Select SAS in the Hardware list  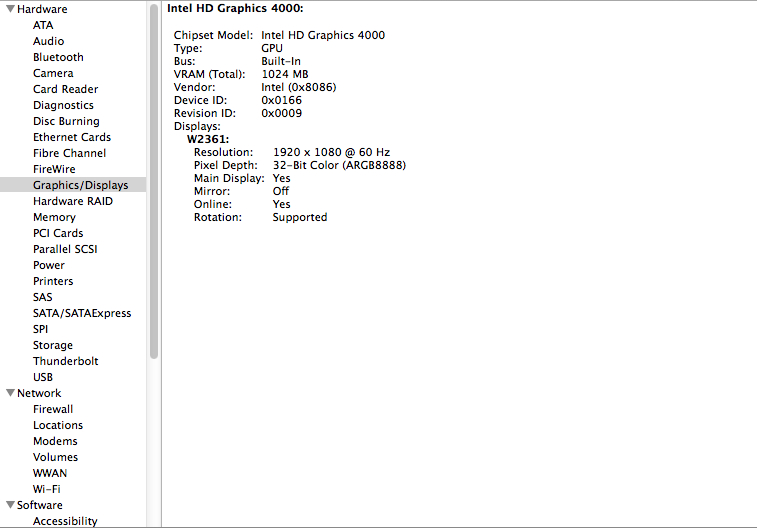(x=42, y=297)
